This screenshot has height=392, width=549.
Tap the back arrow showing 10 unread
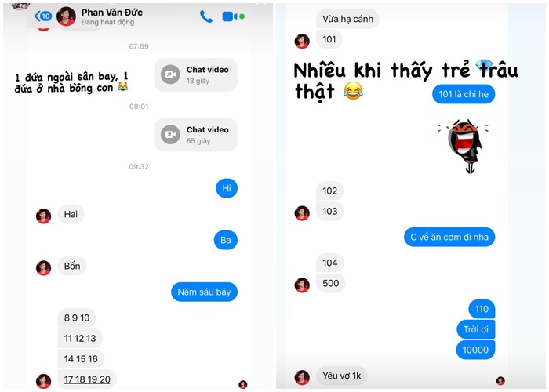coord(42,16)
